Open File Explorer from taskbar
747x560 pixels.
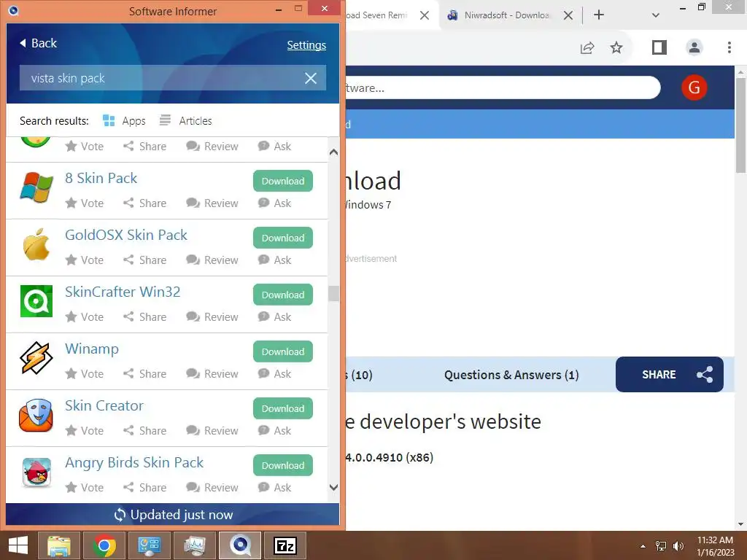58,545
